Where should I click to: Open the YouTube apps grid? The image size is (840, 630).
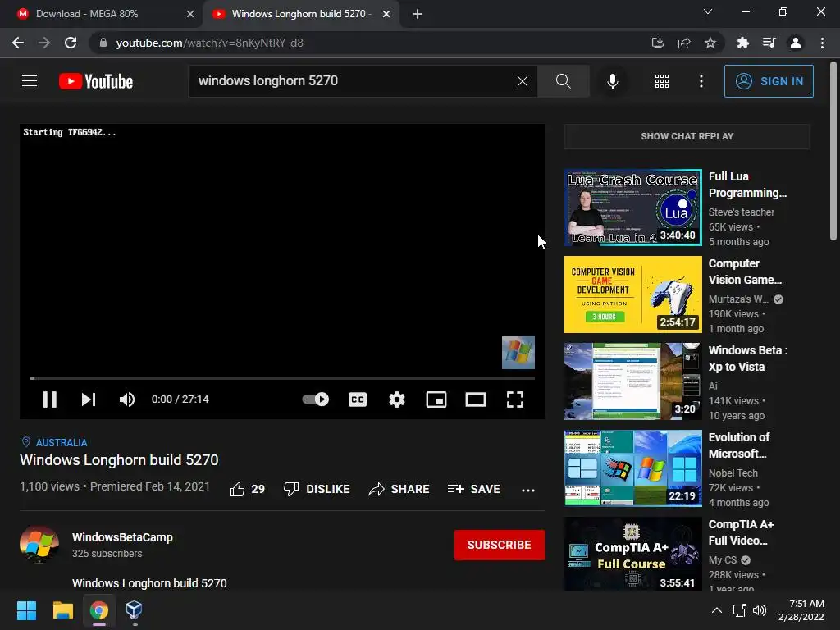662,81
